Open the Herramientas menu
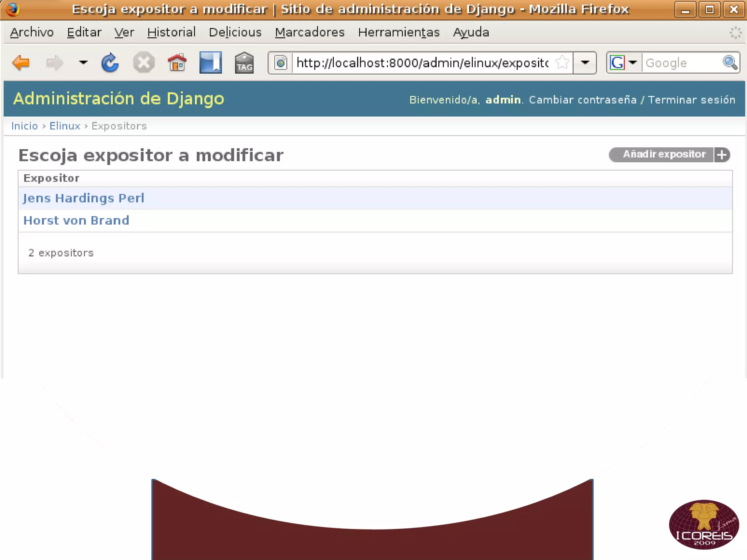Screen dimensions: 747x560 point(399,32)
